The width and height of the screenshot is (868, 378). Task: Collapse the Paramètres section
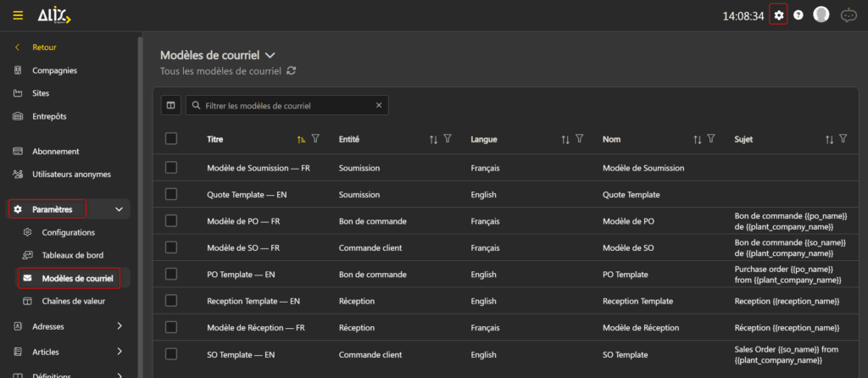(x=119, y=208)
